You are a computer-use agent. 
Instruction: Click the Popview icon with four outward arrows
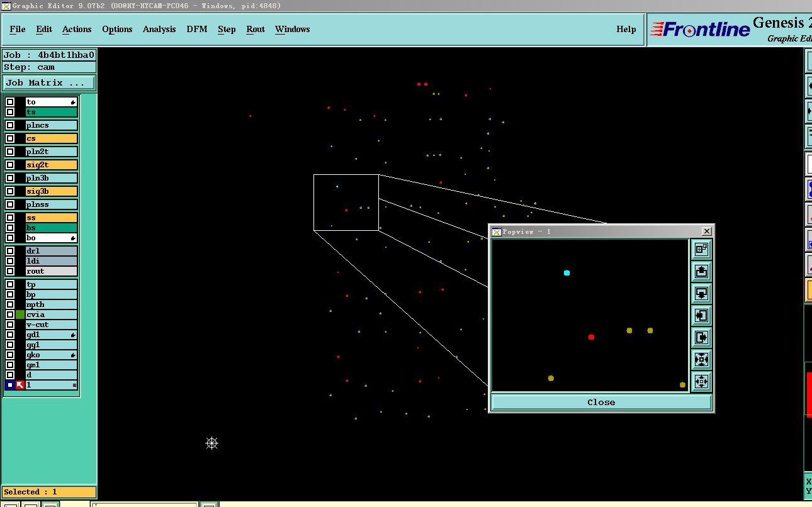pos(701,382)
